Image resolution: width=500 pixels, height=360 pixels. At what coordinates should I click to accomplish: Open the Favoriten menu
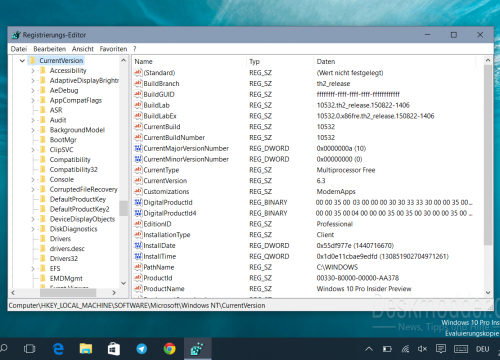click(x=113, y=49)
